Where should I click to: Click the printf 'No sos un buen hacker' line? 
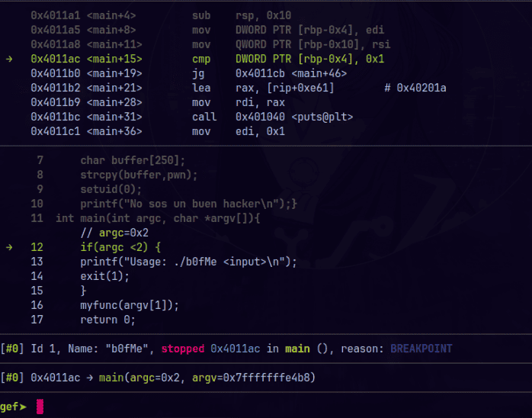point(189,204)
